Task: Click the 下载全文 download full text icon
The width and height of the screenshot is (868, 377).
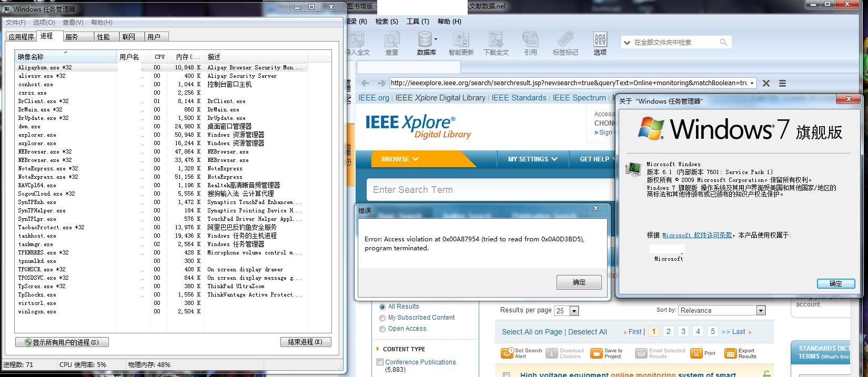Action: 496,40
